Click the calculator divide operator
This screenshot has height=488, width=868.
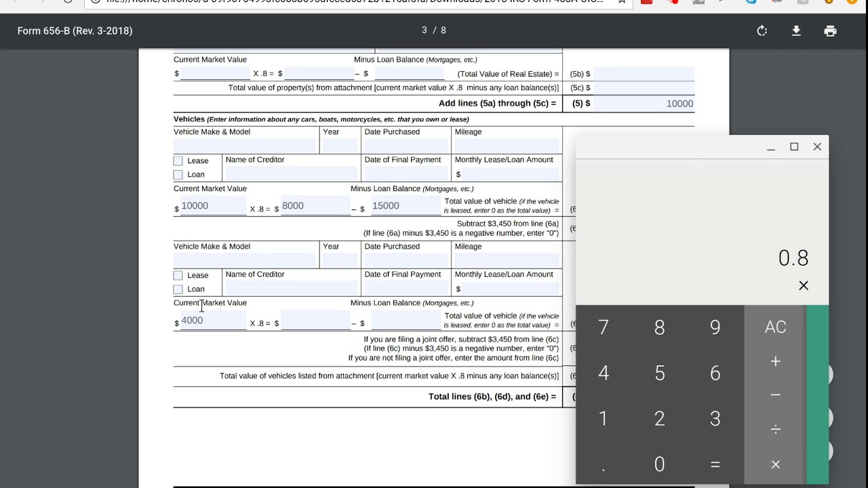(775, 429)
